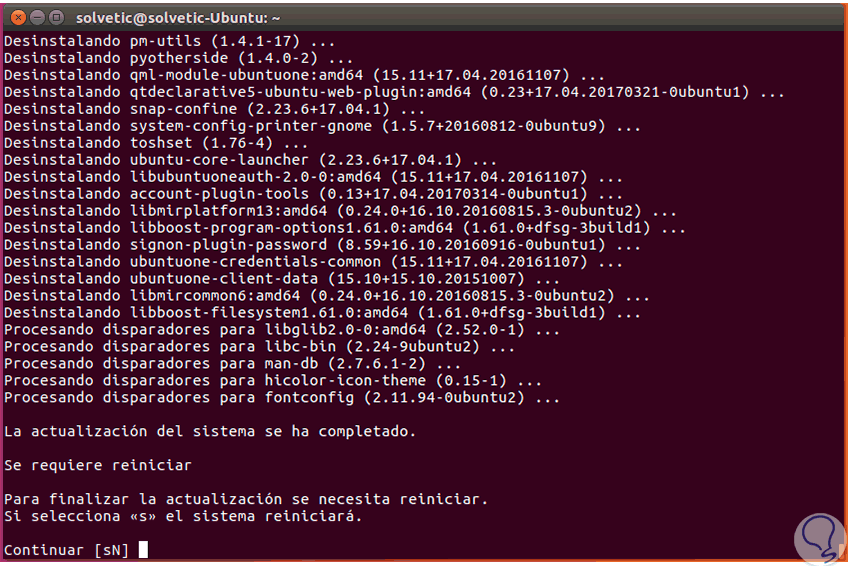
Task: Click the pm-utils uninstall line
Action: point(169,41)
